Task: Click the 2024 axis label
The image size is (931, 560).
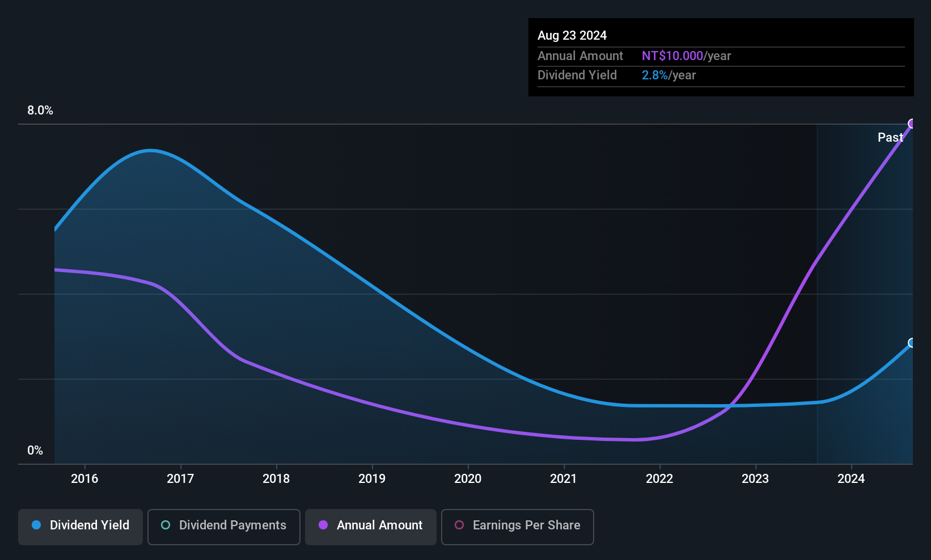Action: (x=851, y=479)
